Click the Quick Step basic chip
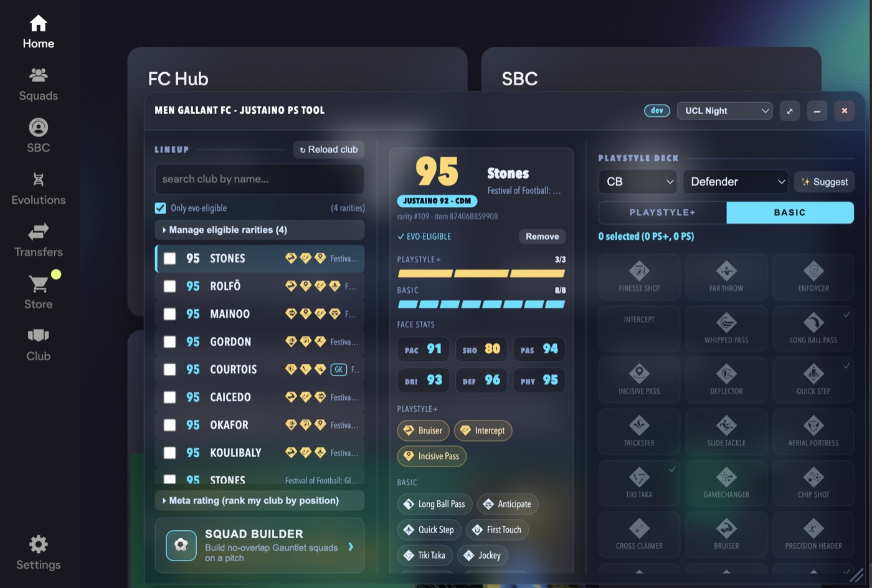This screenshot has width=872, height=588. click(429, 530)
